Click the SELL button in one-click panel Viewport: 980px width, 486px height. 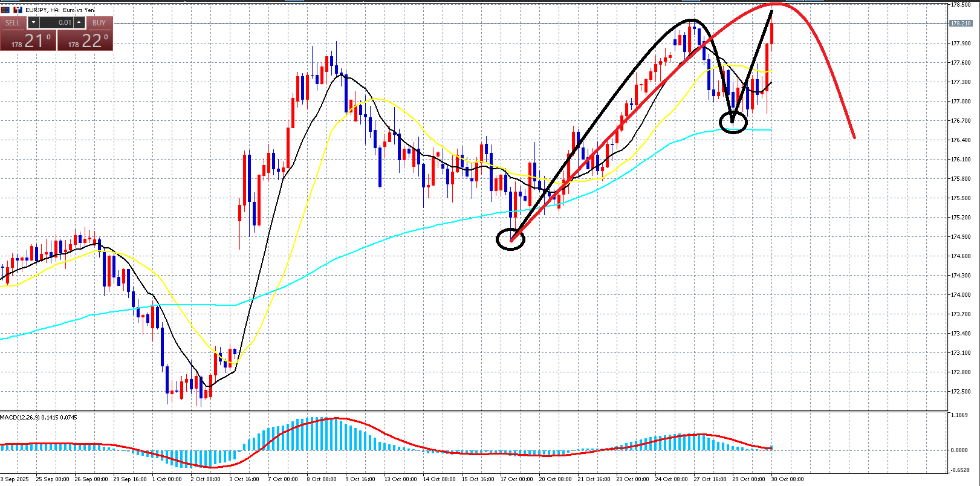coord(13,23)
